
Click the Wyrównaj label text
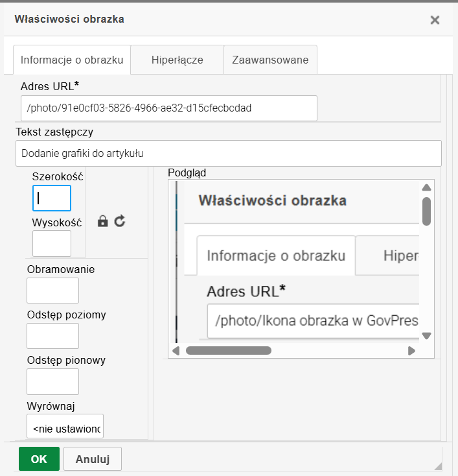(51, 406)
